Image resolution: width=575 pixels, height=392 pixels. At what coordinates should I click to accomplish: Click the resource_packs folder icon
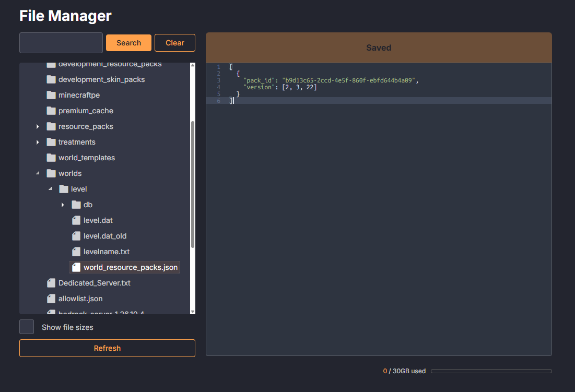pyautogui.click(x=51, y=126)
